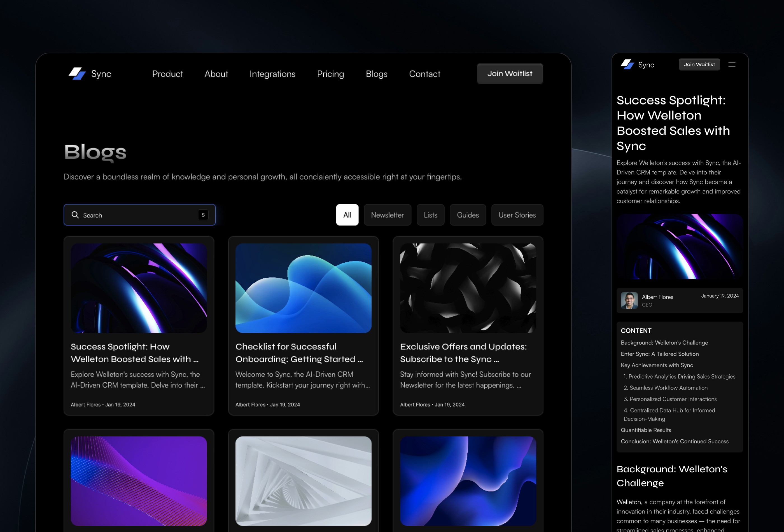Open 'Quantifiable Results' in the content list

pyautogui.click(x=646, y=430)
